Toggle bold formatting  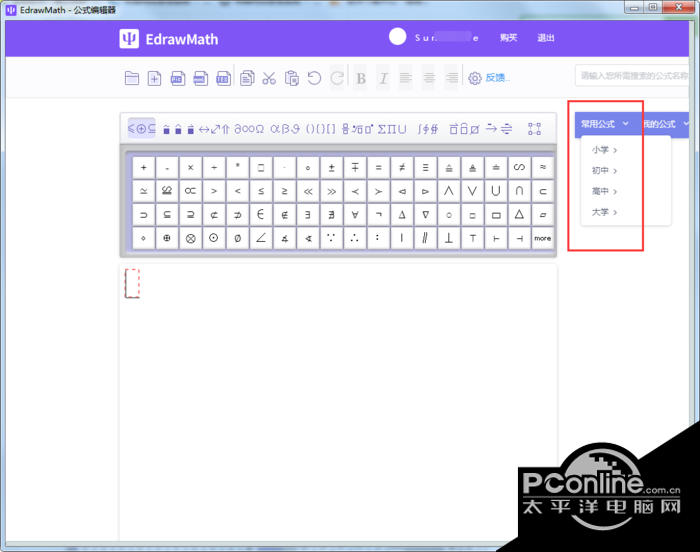(361, 79)
